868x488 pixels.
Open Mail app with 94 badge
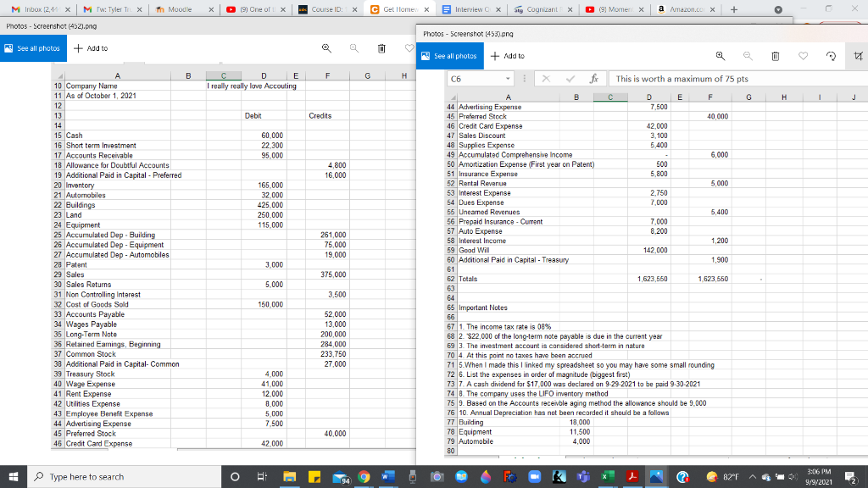341,477
